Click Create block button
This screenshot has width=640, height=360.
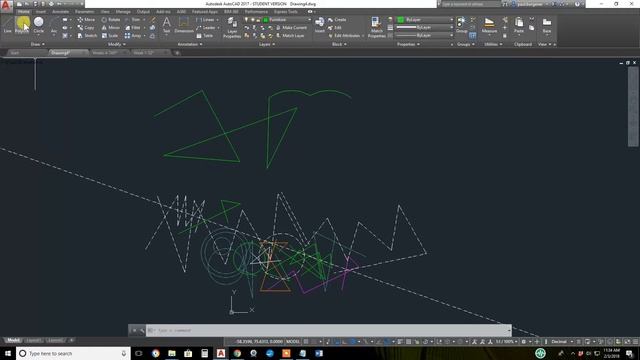click(x=337, y=20)
